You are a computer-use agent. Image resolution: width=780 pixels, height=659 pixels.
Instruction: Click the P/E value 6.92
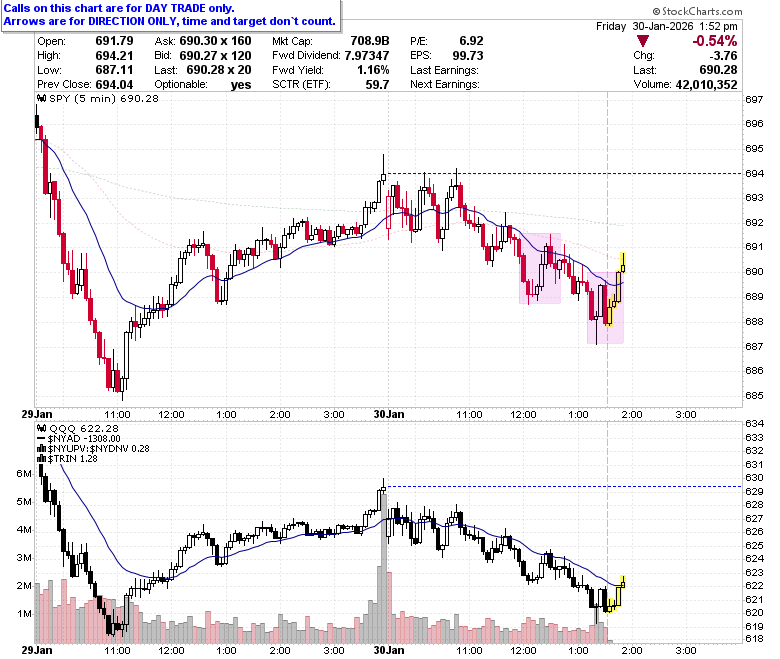471,41
